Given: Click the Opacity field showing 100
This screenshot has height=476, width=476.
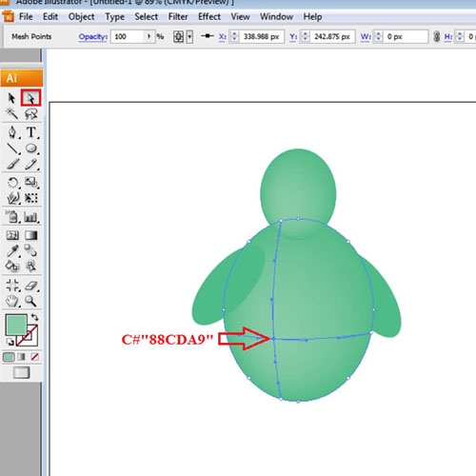Looking at the screenshot, I should point(128,36).
